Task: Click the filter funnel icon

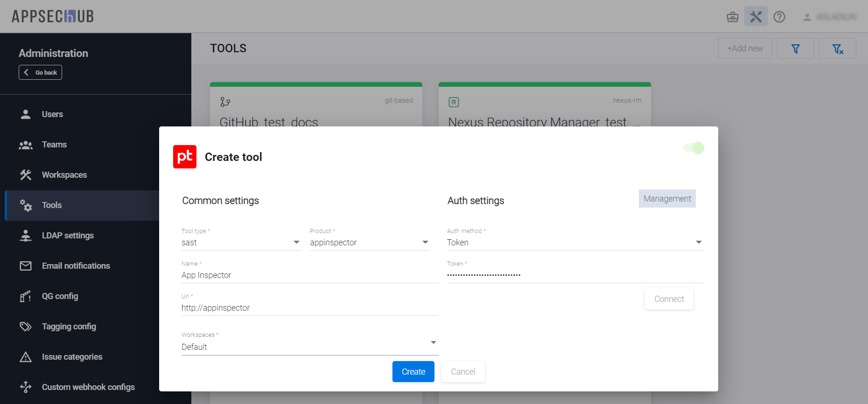Action: tap(795, 49)
